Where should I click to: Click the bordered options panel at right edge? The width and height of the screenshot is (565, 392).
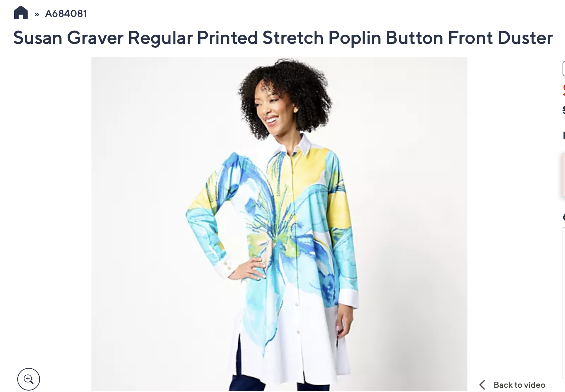tap(564, 303)
